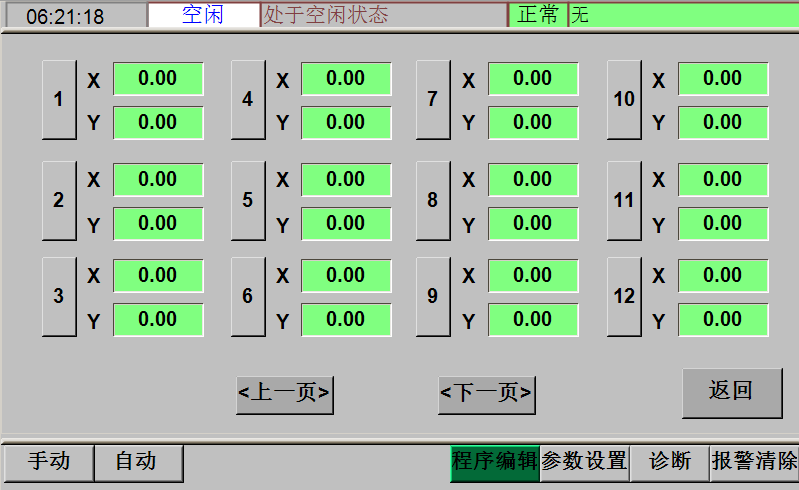799x490 pixels.
Task: Click the Y value field of point 10
Action: click(x=723, y=123)
